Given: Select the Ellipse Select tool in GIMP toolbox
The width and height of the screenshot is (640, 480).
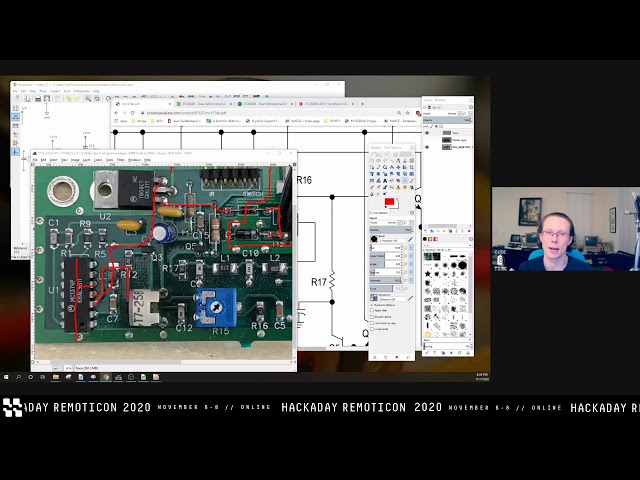Looking at the screenshot, I should coord(378,161).
